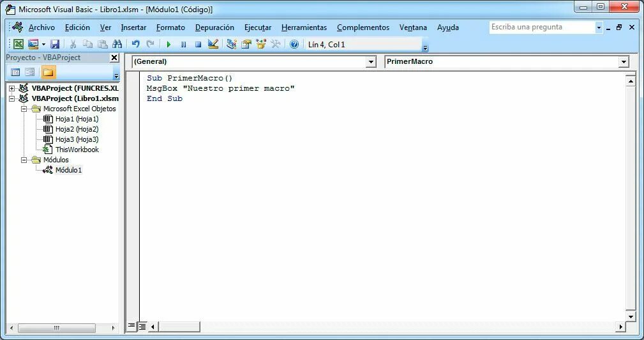Select Hoja3 (Hoja3) in project tree

[77, 139]
